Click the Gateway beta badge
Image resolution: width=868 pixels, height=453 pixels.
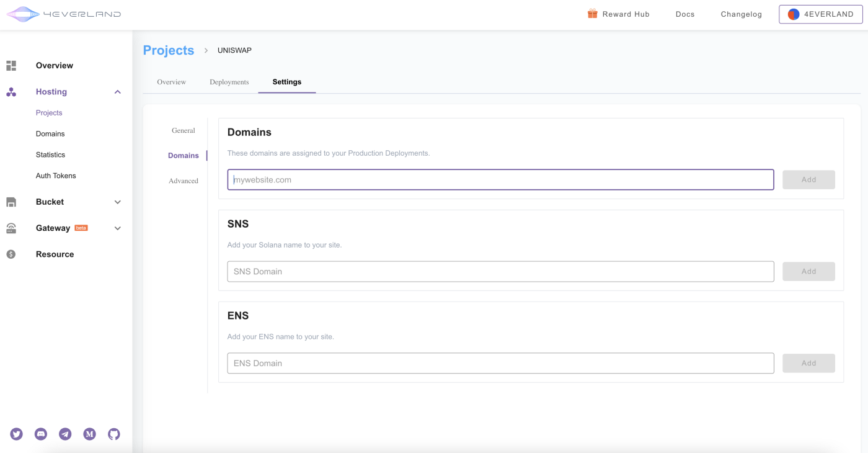(x=81, y=228)
